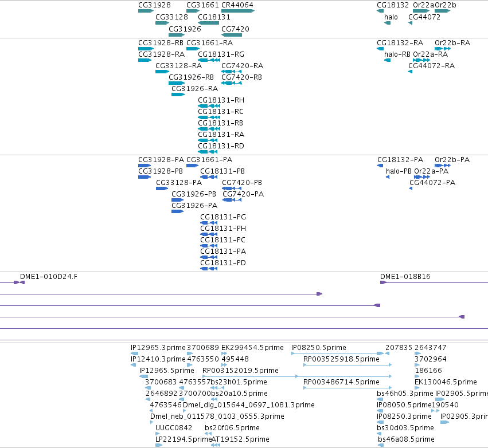Screen dimensions: 488x448
Task: Click transcript Or22b-RA label
Action: click(452, 42)
